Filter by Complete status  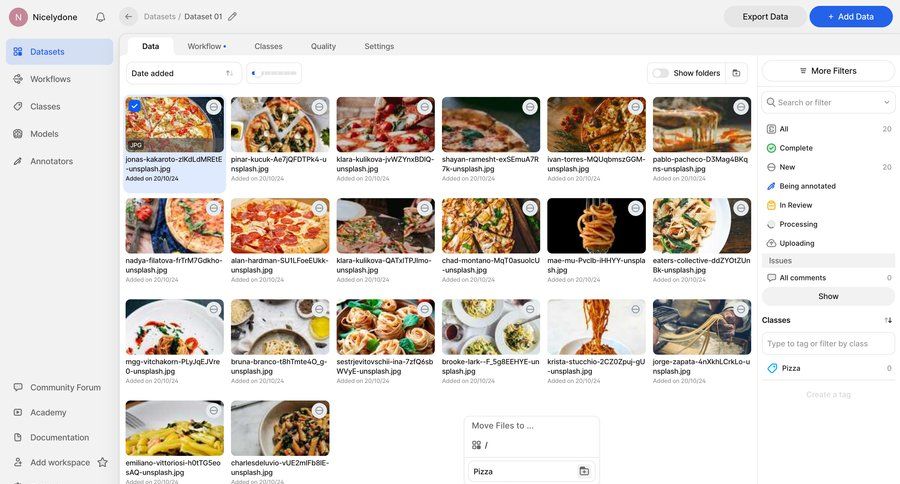pos(828,148)
